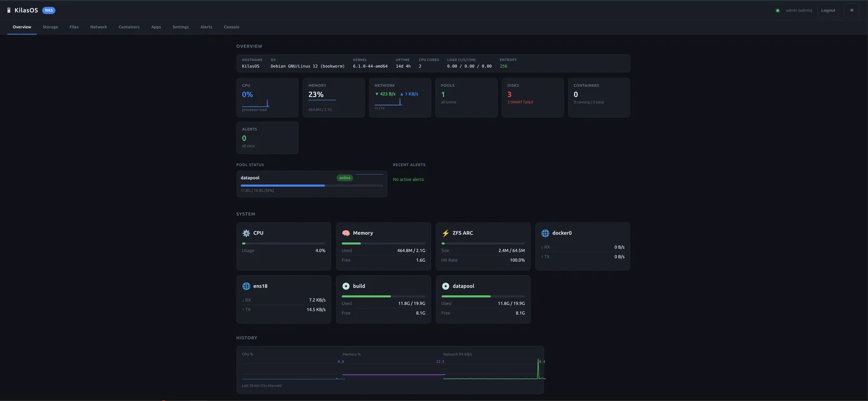
Task: Click the OS value Debian GNU/Linux 12
Action: pyautogui.click(x=308, y=66)
